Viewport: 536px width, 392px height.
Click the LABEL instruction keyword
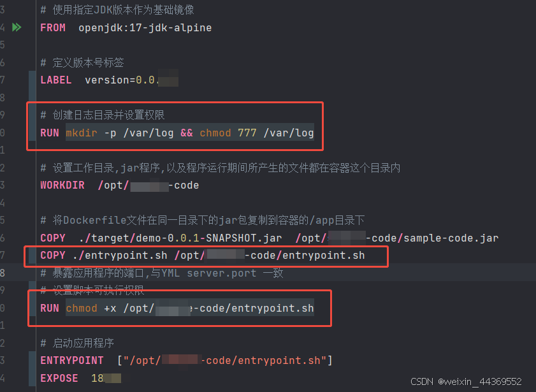pyautogui.click(x=55, y=80)
